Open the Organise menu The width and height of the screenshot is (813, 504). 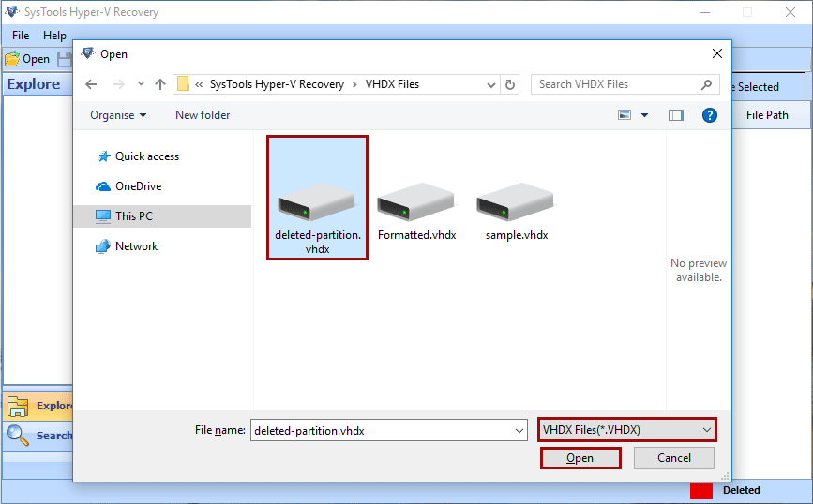tap(118, 115)
